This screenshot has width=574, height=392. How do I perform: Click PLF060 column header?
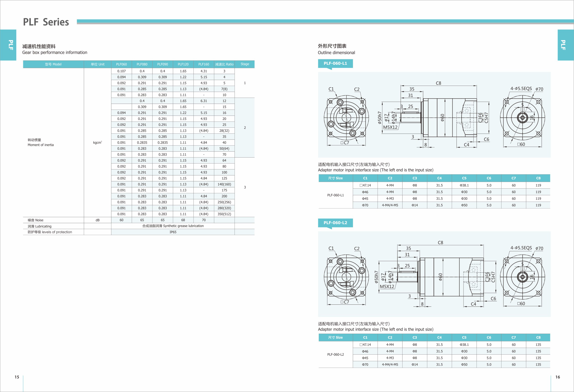(121, 64)
